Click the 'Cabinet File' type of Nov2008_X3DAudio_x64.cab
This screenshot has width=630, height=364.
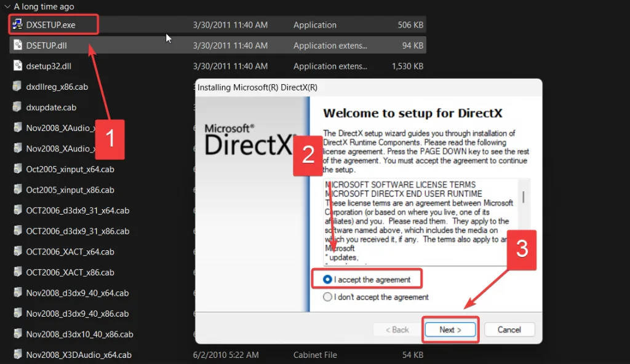tap(315, 355)
